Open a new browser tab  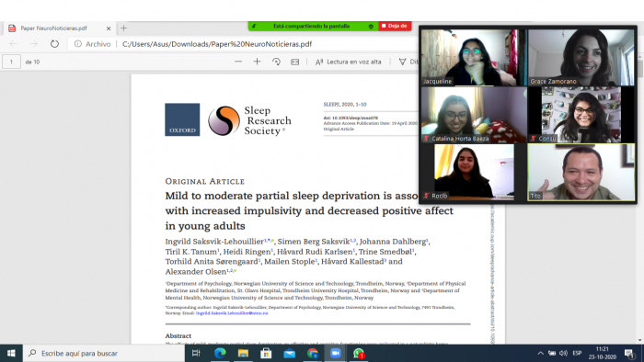point(123,28)
